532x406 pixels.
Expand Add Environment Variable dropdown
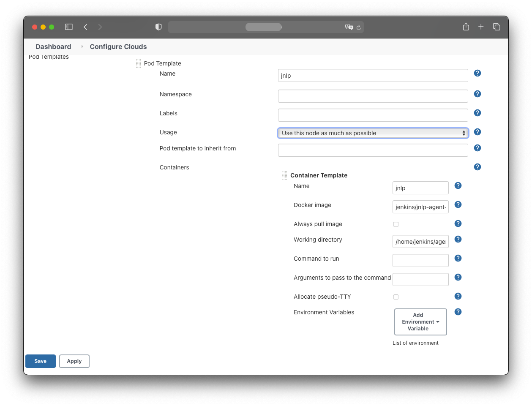[x=420, y=322]
